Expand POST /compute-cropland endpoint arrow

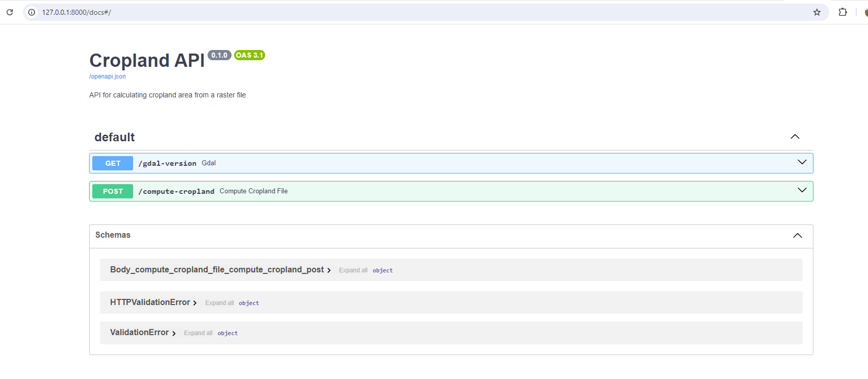(802, 190)
